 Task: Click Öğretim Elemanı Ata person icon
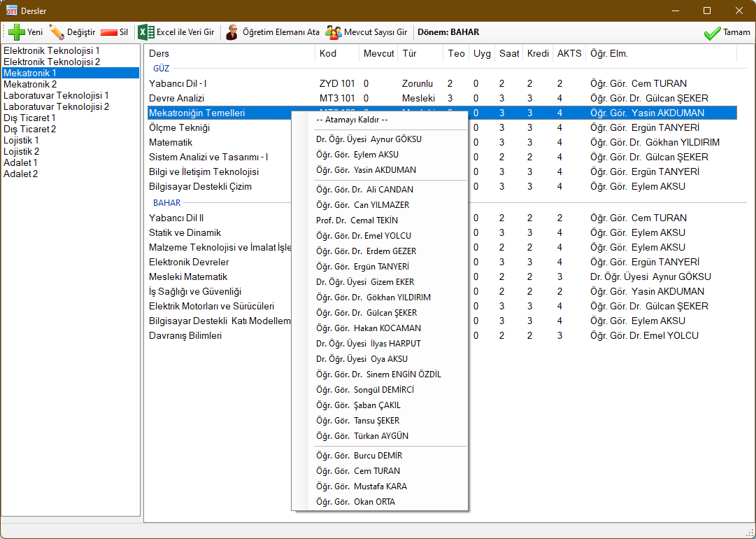coord(232,32)
